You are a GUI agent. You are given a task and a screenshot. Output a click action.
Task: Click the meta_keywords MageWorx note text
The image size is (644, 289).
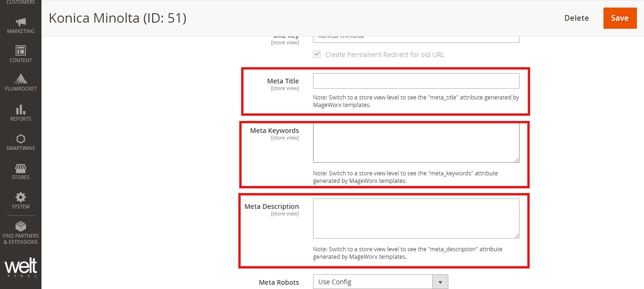click(x=405, y=177)
